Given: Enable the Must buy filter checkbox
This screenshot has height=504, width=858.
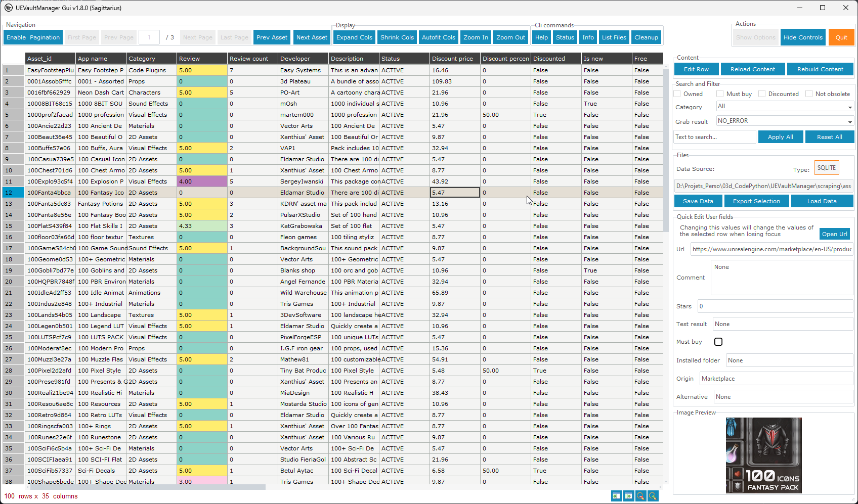Looking at the screenshot, I should pos(720,94).
